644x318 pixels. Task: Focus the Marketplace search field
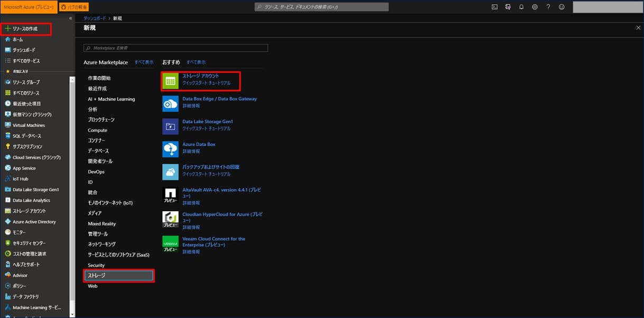[175, 48]
